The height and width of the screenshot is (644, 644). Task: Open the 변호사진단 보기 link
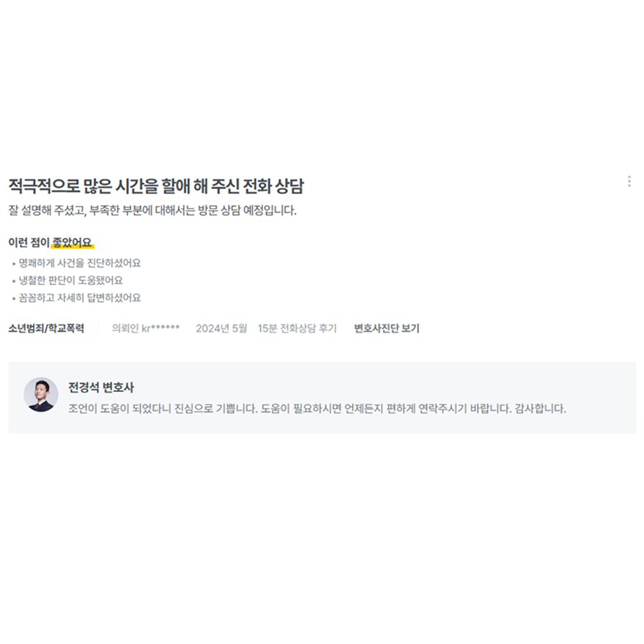pos(387,328)
